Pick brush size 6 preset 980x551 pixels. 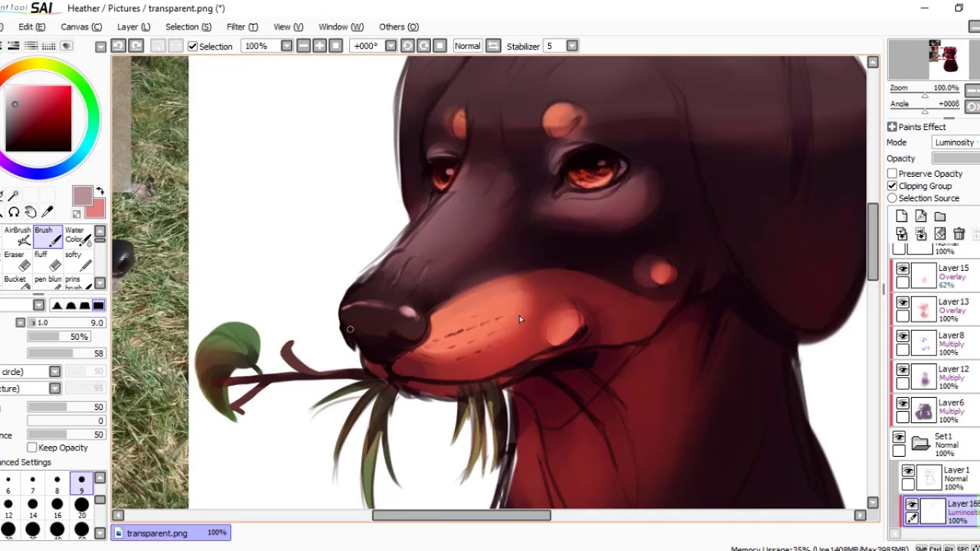pos(8,484)
